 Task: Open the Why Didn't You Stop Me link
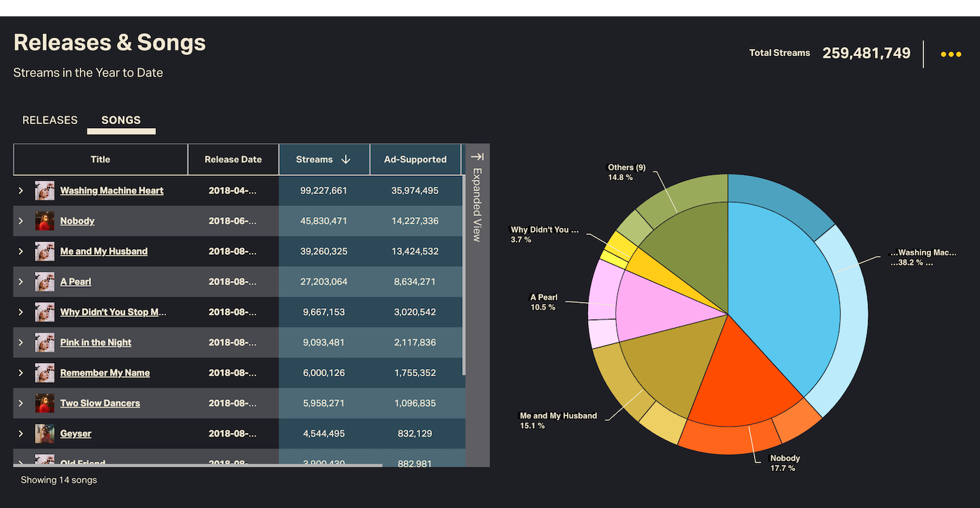[113, 312]
